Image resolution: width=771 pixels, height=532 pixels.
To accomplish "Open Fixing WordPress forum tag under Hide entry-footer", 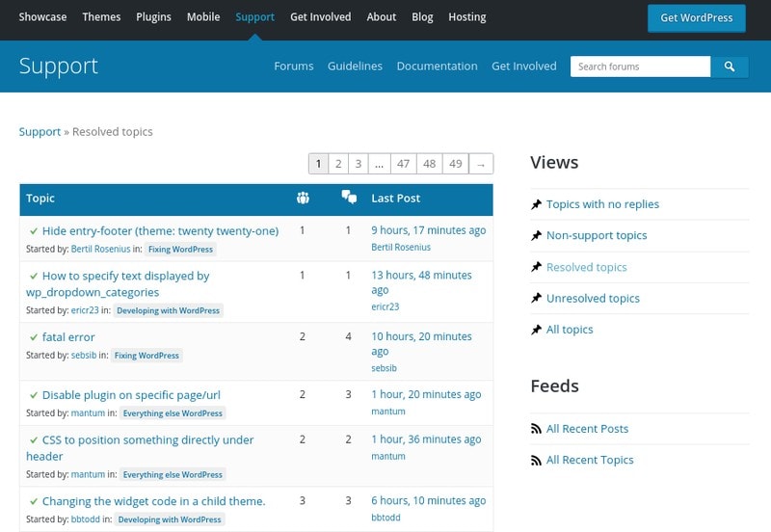I will (x=179, y=250).
